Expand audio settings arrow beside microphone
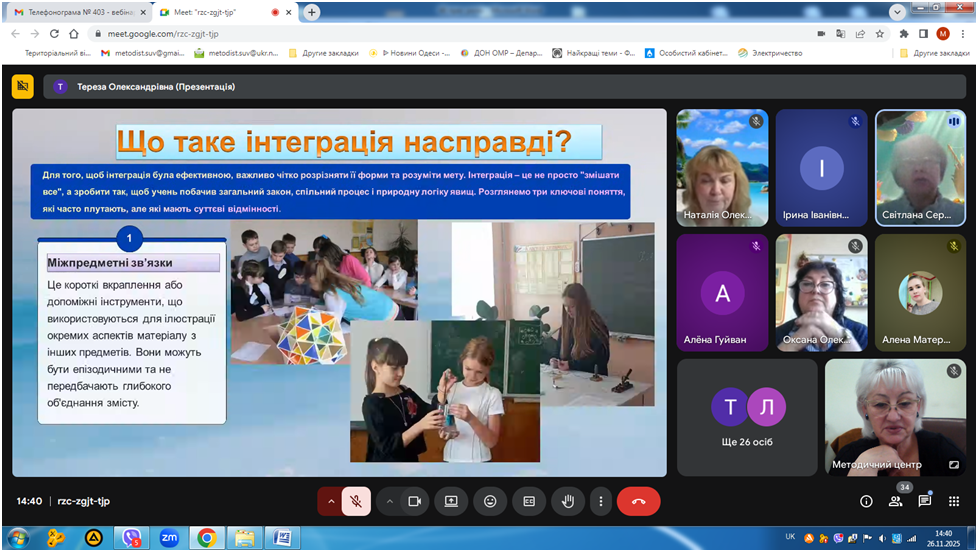The height and width of the screenshot is (552, 978). tap(330, 501)
